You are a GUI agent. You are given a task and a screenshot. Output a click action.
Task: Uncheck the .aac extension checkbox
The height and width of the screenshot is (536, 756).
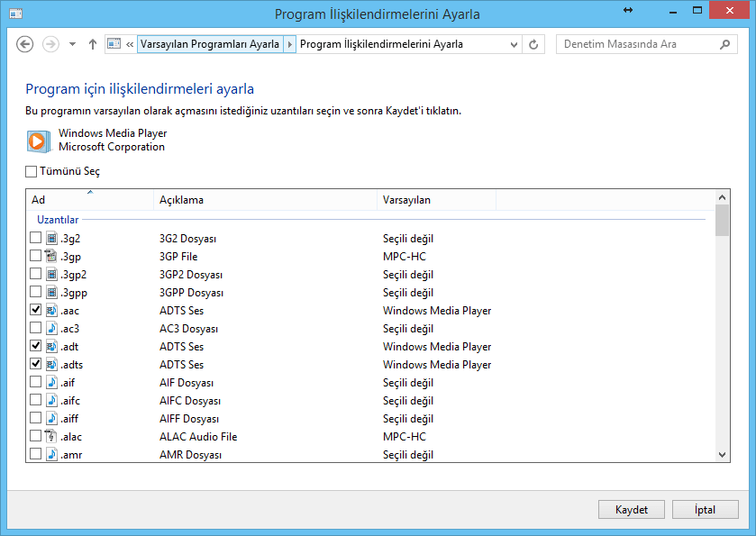36,310
